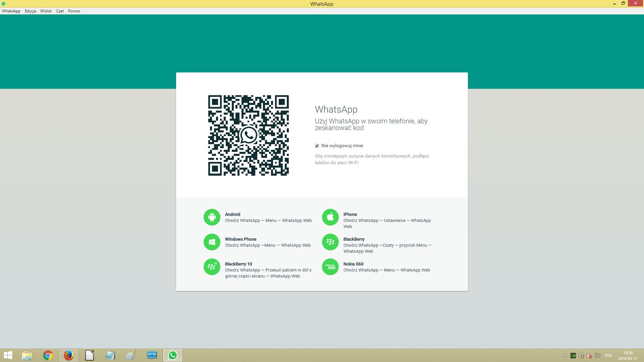Open the Czat menu

tap(60, 11)
